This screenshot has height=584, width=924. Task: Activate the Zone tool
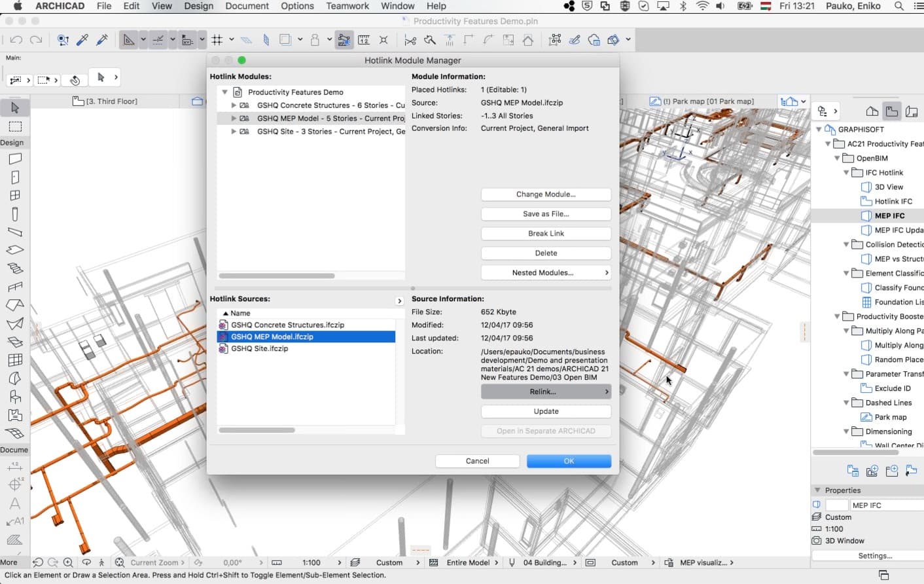point(15,415)
